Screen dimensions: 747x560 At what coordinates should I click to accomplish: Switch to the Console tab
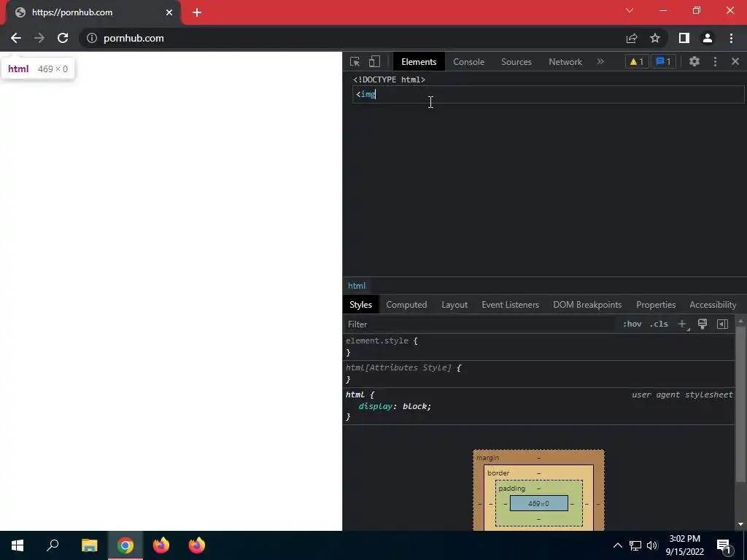[468, 61]
